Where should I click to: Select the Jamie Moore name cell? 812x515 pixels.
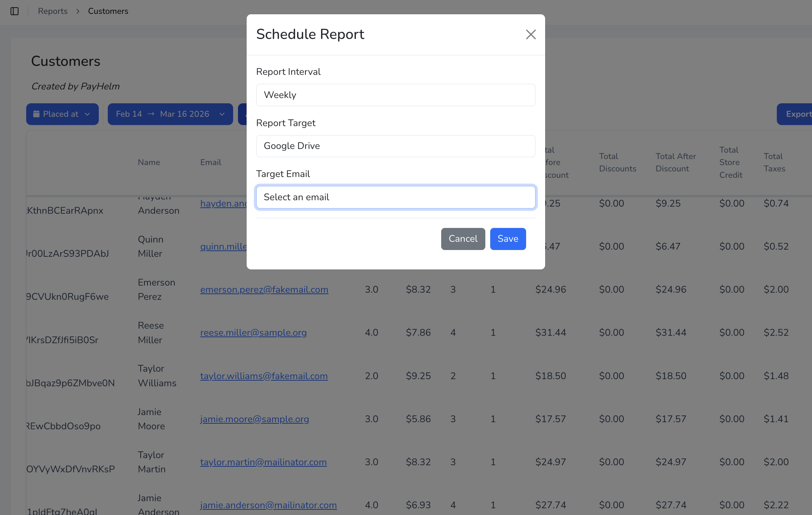point(151,419)
